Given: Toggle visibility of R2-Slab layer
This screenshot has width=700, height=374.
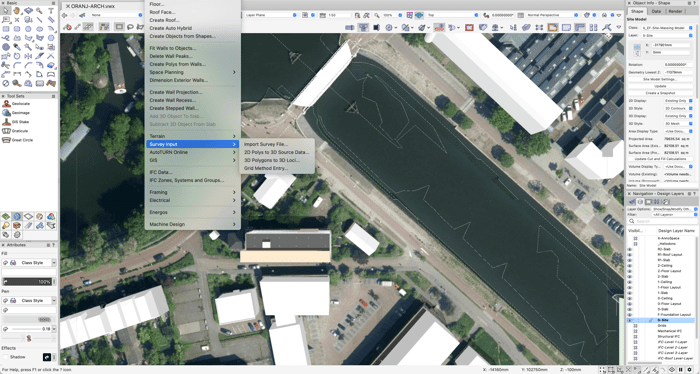Looking at the screenshot, I should coord(630,249).
